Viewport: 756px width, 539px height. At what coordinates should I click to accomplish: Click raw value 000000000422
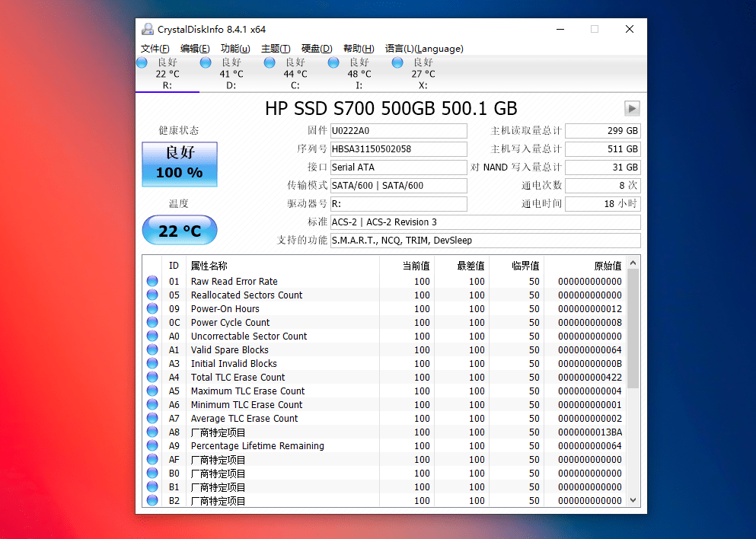click(x=590, y=377)
